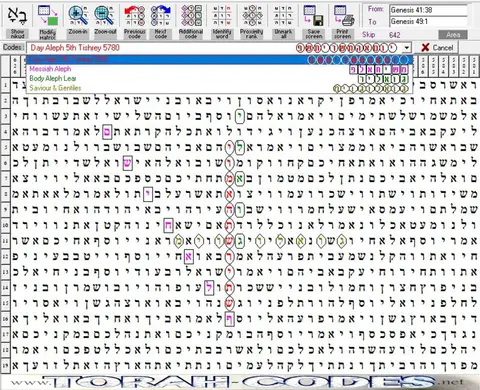The height and width of the screenshot is (390, 480).
Task: Select highlighted 'Day Aleph 5th Tishrey 5780' list entry
Action: (x=220, y=60)
